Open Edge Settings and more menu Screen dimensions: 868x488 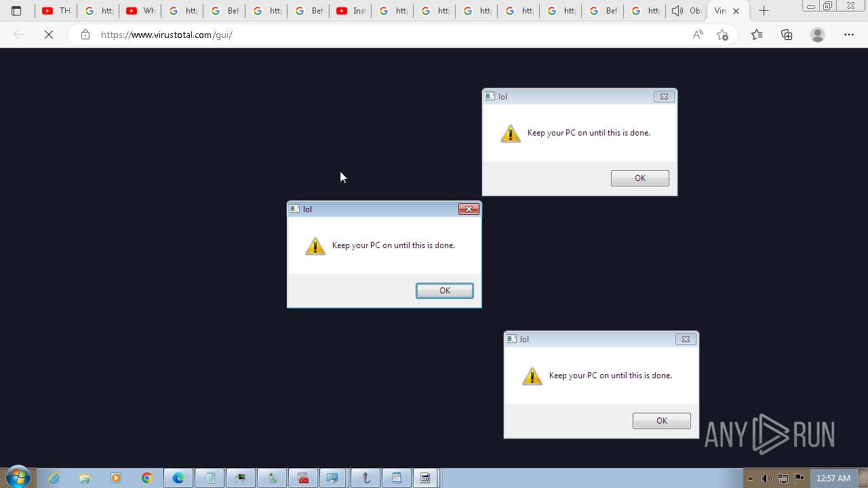tap(849, 35)
